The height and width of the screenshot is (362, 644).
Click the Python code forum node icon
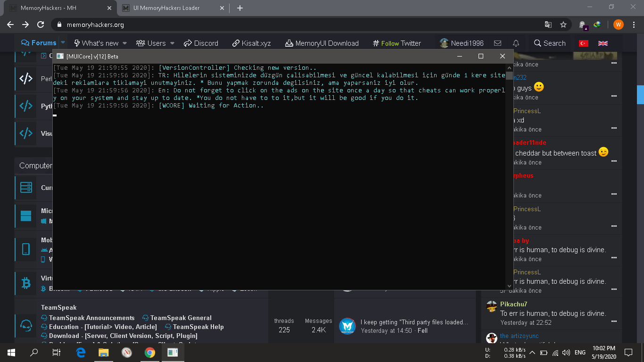coord(26,106)
